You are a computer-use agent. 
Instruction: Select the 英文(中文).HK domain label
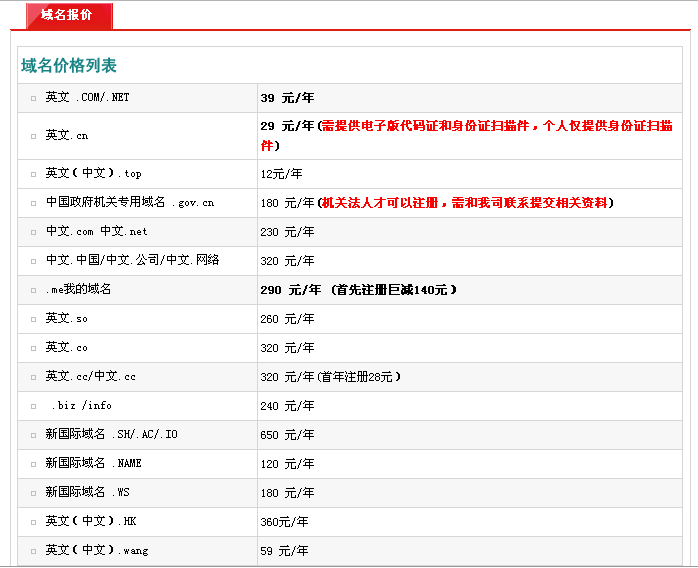pyautogui.click(x=90, y=522)
